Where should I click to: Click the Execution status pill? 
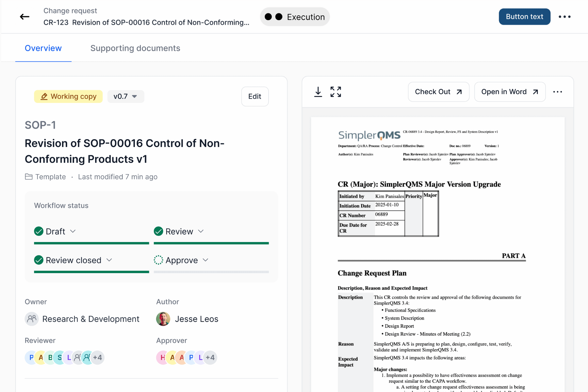(x=295, y=17)
